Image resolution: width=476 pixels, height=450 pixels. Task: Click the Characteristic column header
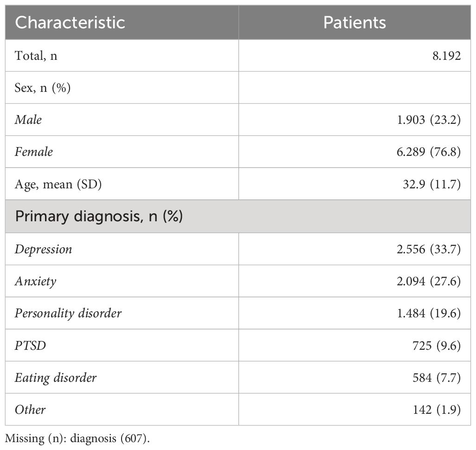(x=70, y=22)
